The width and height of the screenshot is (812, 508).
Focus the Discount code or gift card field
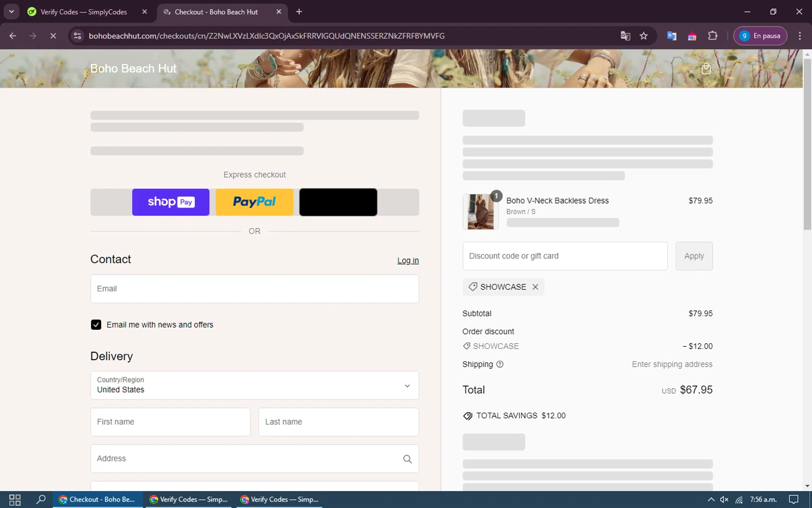pos(565,256)
